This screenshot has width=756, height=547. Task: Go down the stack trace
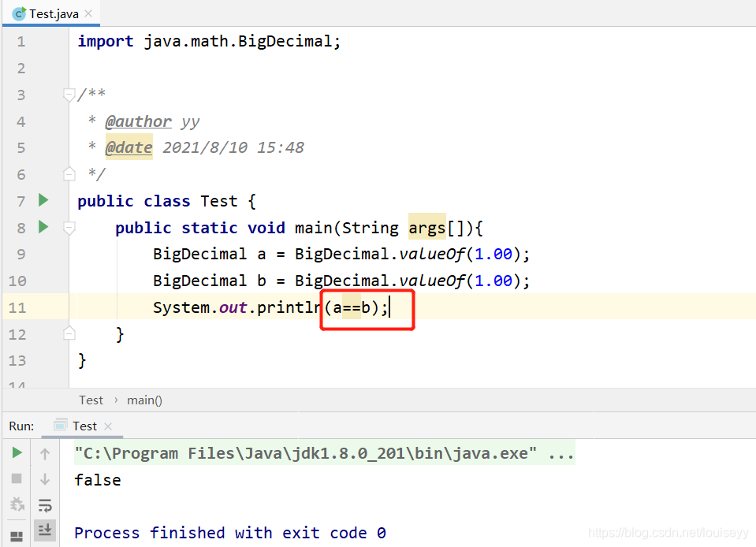pyautogui.click(x=45, y=479)
